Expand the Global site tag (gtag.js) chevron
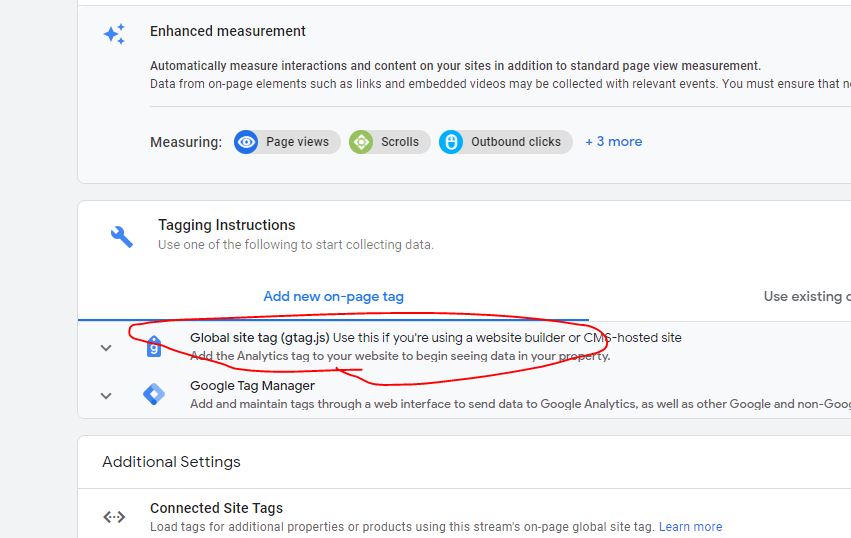The image size is (851, 538). tap(106, 347)
